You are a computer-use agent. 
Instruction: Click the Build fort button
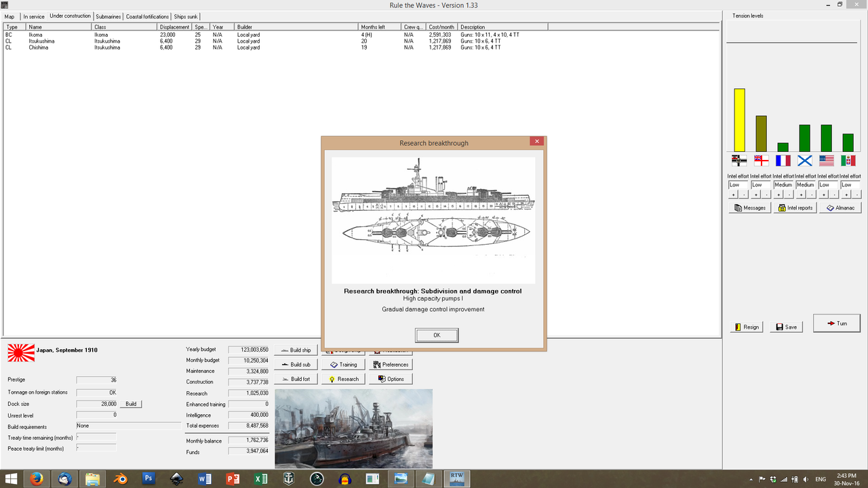296,379
